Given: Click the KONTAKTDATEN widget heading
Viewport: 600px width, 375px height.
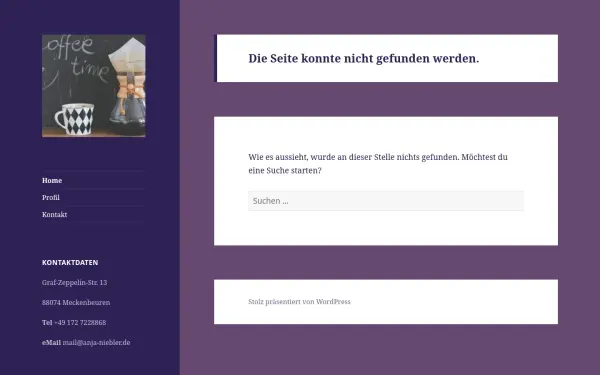Looking at the screenshot, I should (70, 262).
